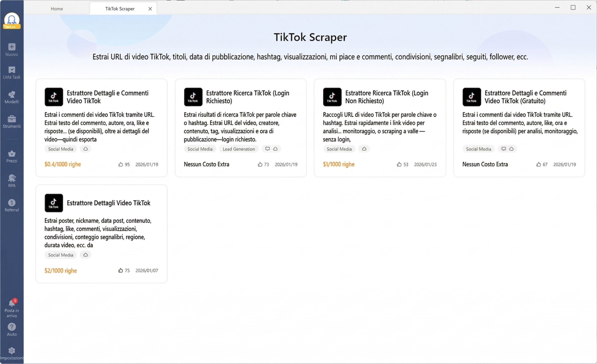Open the Estrattore Ricerca TikTok (Login Non Richiesto) card

tap(379, 128)
